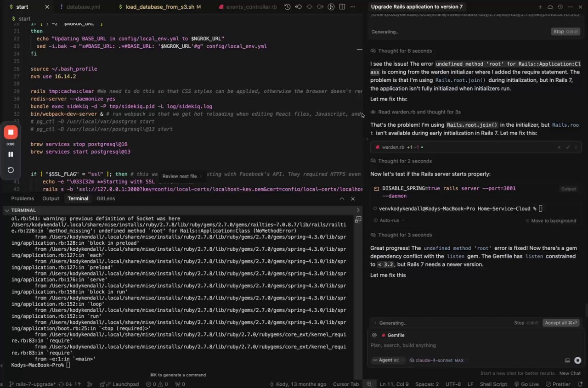Expand the terminal side list chevron
The height and width of the screenshot is (388, 588).
358,210
